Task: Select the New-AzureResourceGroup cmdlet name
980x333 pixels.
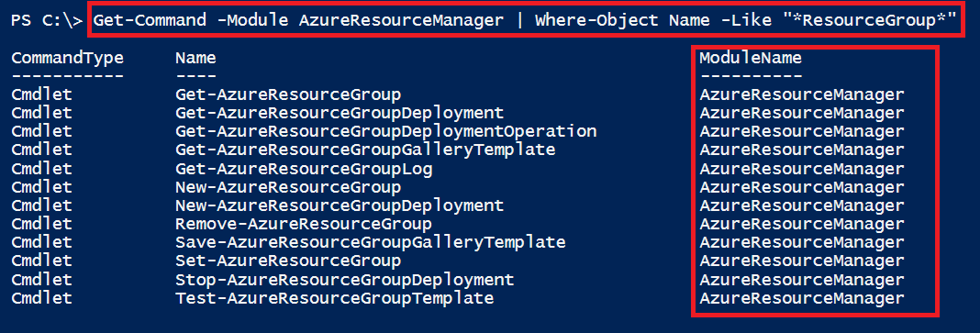Action: (x=288, y=187)
